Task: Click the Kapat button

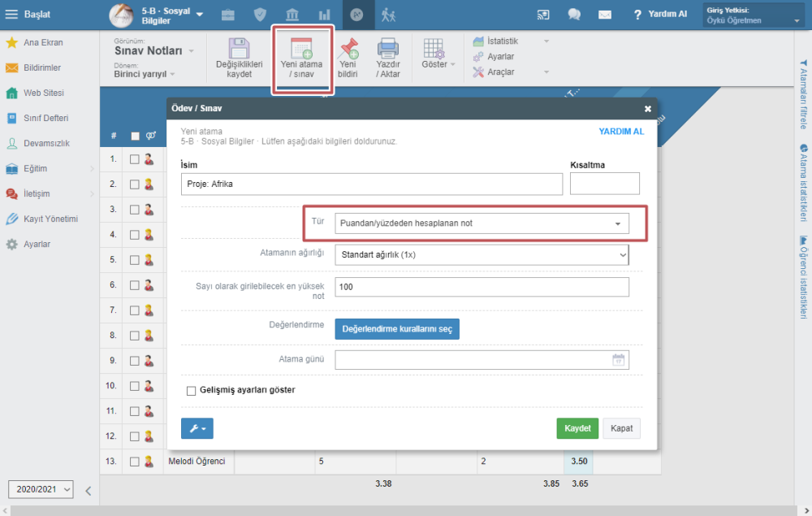Action: click(x=621, y=428)
